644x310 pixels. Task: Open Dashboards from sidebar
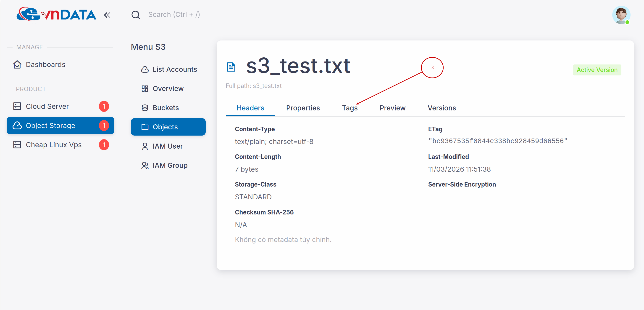point(45,65)
